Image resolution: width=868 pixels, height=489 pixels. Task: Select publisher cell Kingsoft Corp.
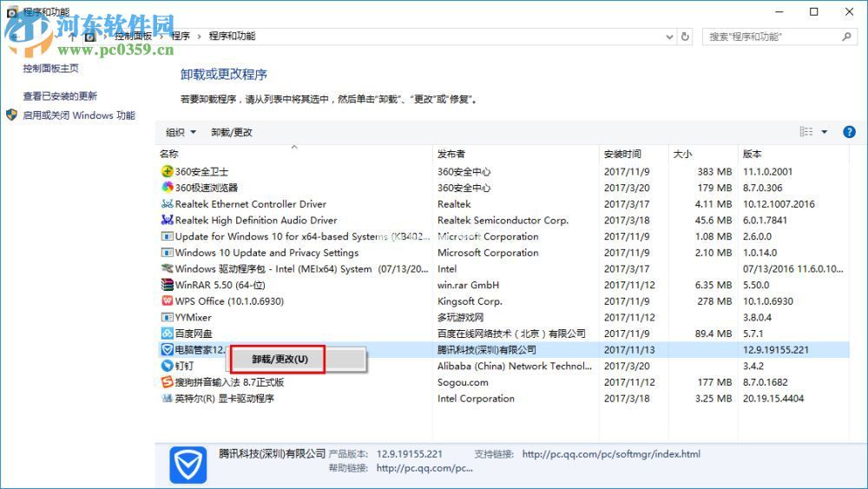470,301
